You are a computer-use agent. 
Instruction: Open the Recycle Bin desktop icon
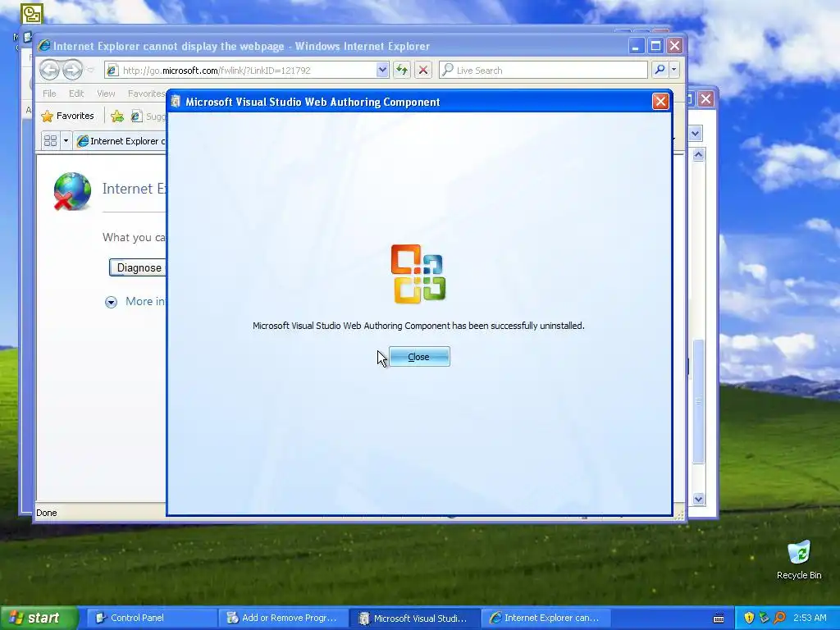click(799, 559)
